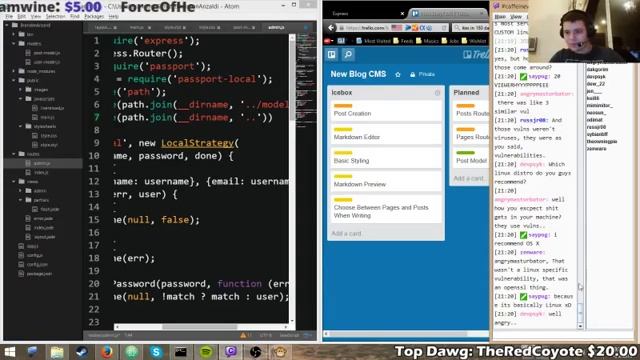This screenshot has height=360, width=640.
Task: Open Help menu in Atom
Action: [x=113, y=16]
